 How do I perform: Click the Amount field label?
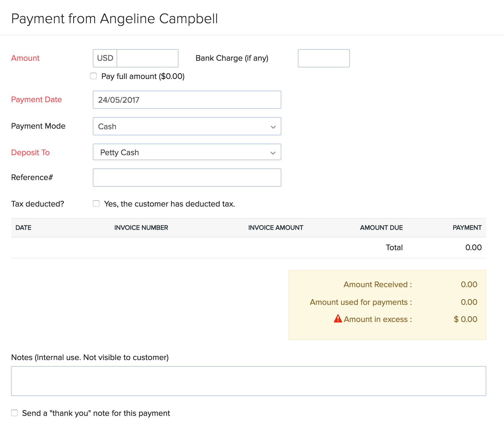(25, 58)
